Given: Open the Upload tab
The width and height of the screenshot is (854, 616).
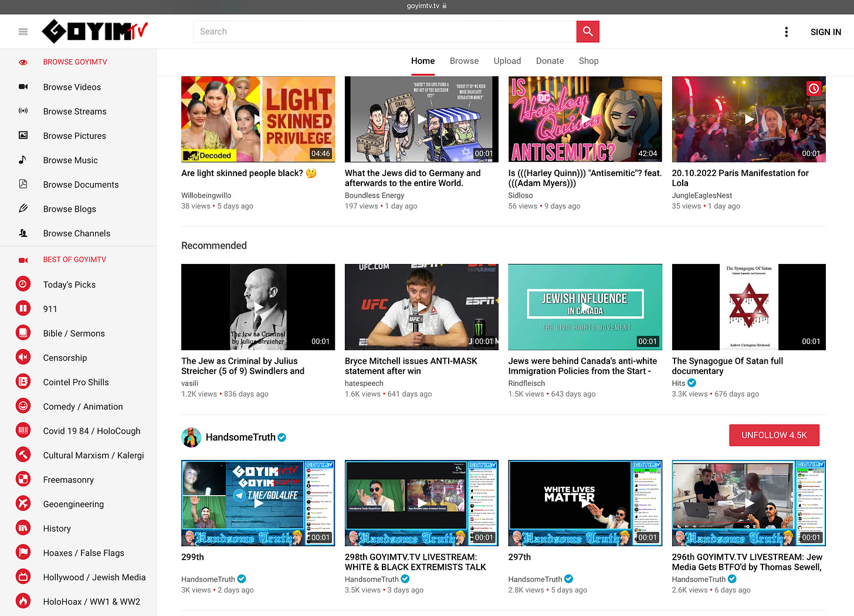Looking at the screenshot, I should 507,61.
